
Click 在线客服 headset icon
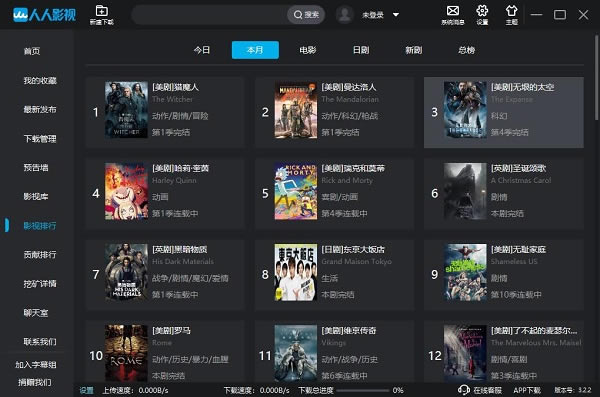tap(463, 390)
